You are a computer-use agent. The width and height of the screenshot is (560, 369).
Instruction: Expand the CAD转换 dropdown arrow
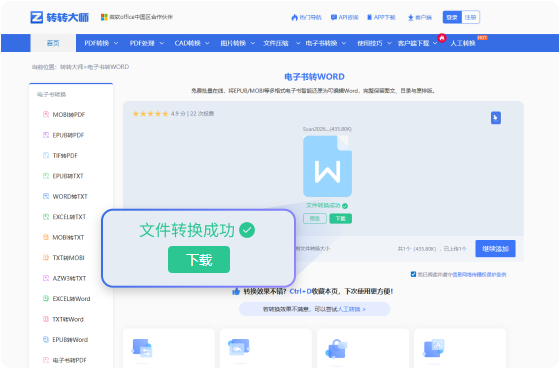[x=207, y=43]
